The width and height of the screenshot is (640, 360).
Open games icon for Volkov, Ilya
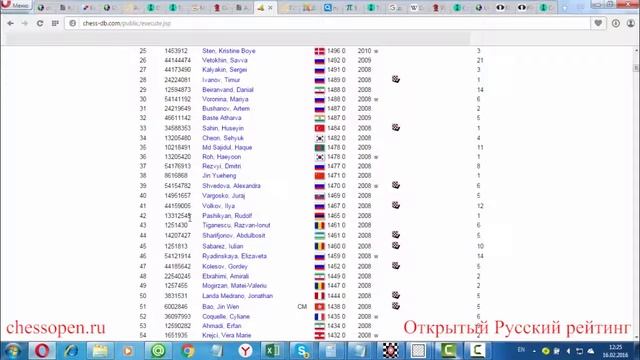coord(396,205)
